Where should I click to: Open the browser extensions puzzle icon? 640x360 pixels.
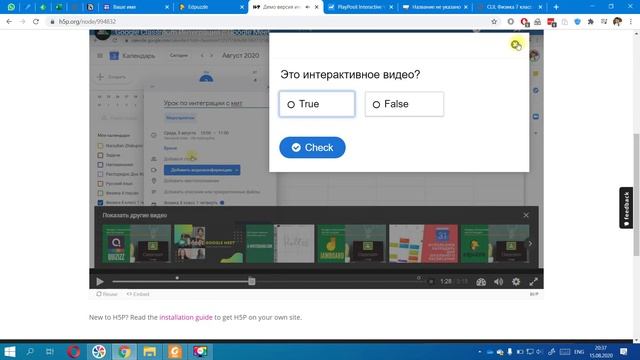pyautogui.click(x=590, y=22)
